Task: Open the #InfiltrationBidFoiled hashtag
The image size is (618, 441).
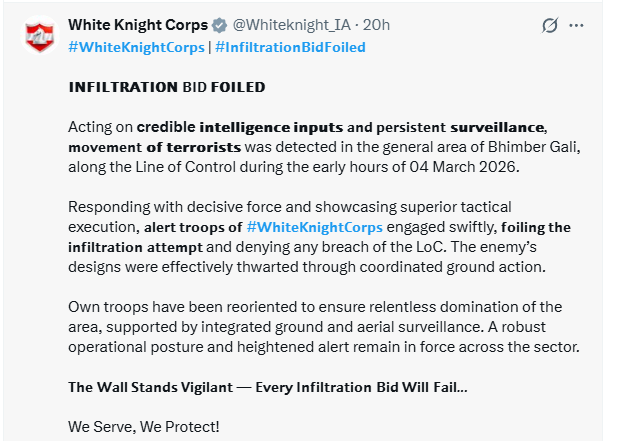Action: click(290, 47)
